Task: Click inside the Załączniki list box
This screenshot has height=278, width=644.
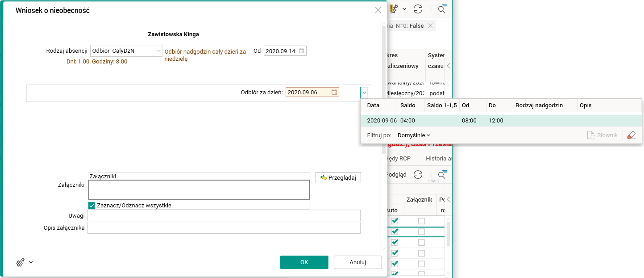Action: 199,190
